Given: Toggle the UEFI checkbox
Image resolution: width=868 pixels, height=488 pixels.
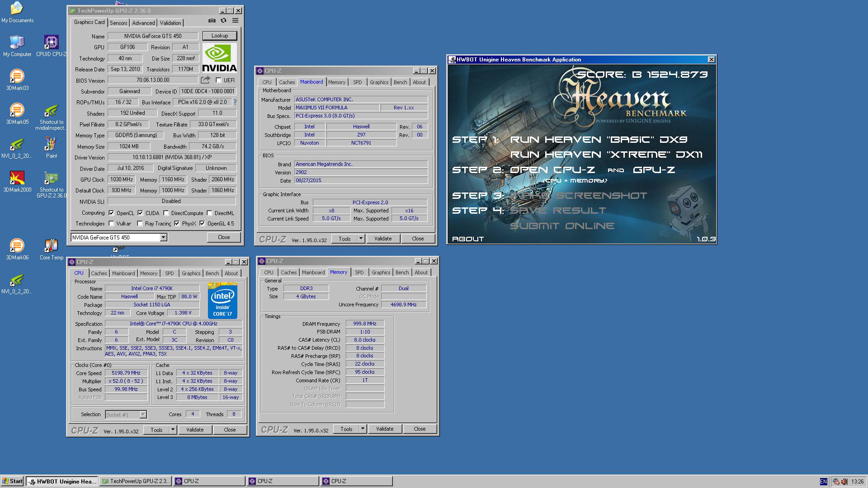Looking at the screenshot, I should pos(219,80).
